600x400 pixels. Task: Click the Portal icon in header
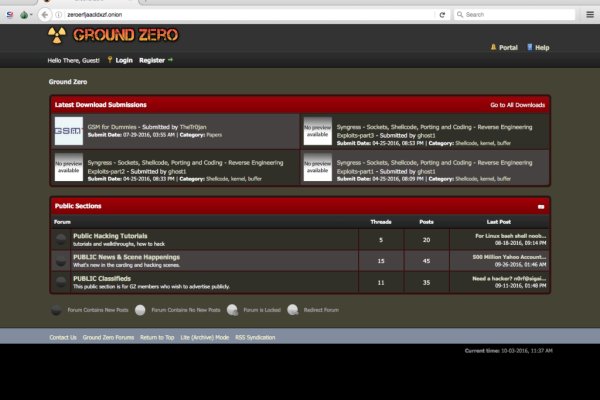(x=493, y=47)
